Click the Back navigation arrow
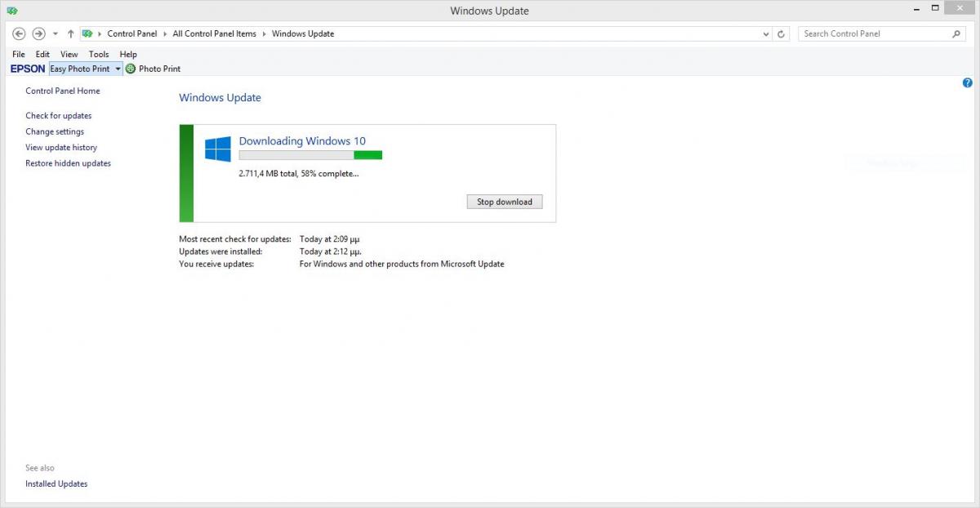The height and width of the screenshot is (508, 980). 20,33
